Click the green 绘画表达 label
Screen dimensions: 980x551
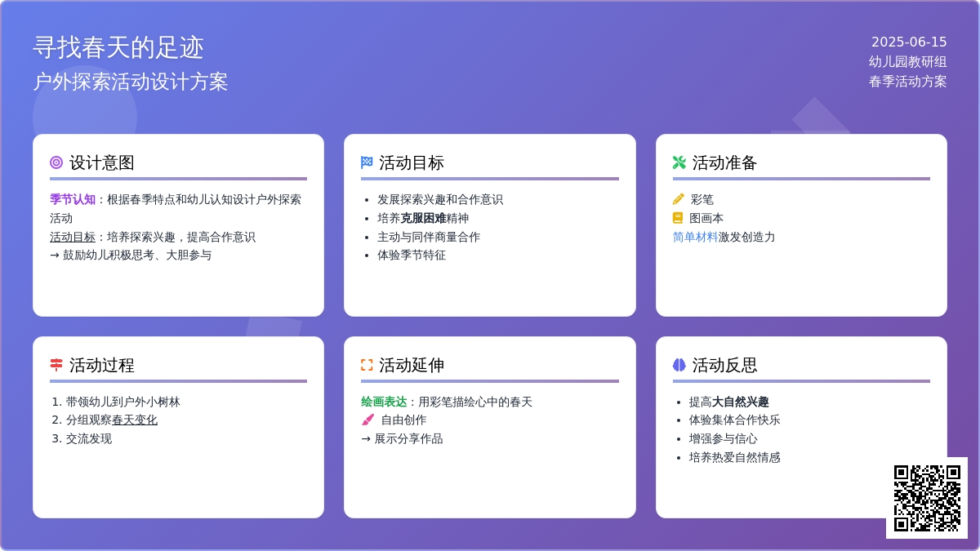(x=384, y=402)
